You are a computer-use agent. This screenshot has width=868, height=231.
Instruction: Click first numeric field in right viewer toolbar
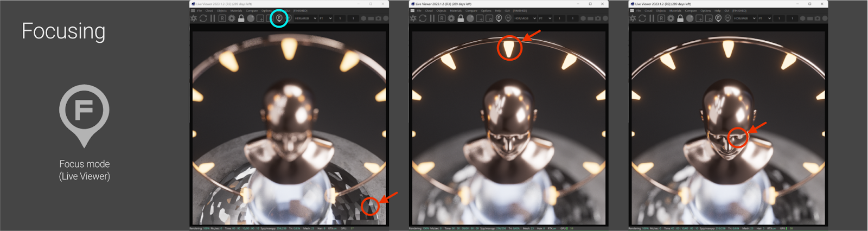[x=779, y=18]
